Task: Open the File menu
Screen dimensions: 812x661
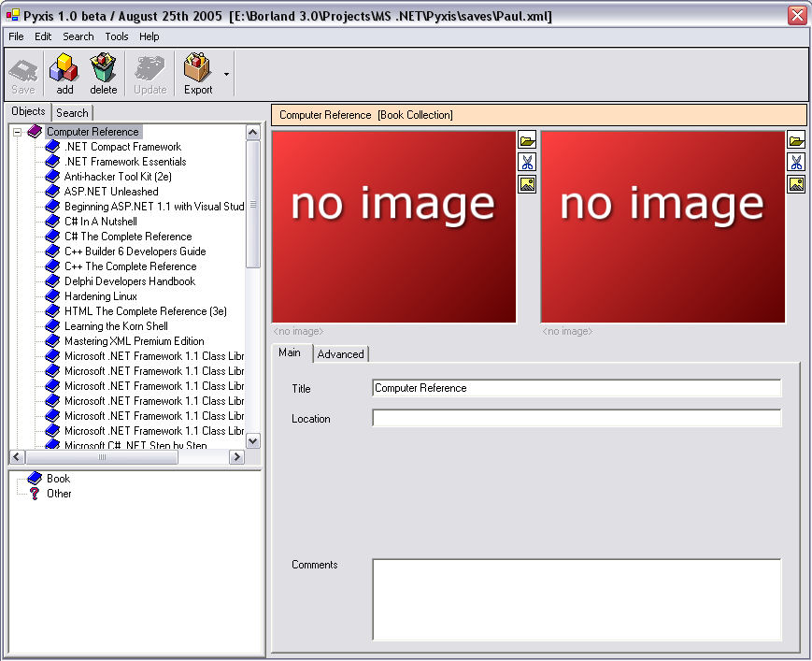Action: click(x=16, y=36)
